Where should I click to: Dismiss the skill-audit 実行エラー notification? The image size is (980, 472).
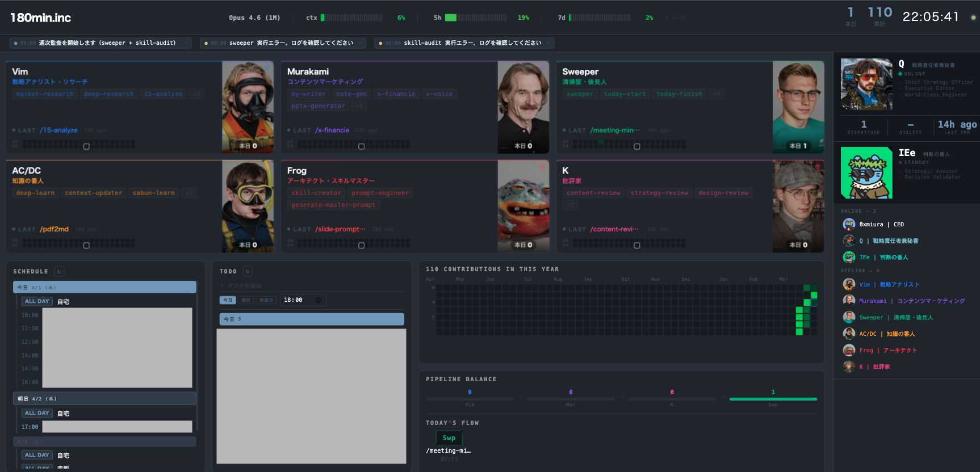pyautogui.click(x=548, y=43)
